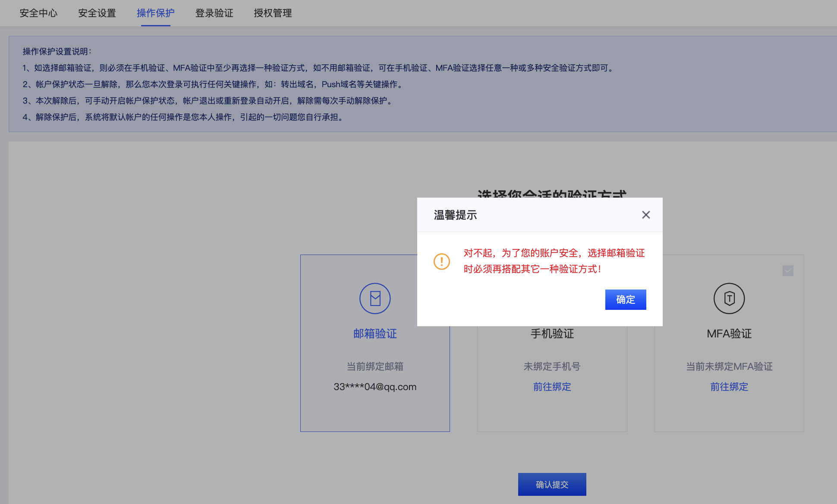Click the red warning message text
The width and height of the screenshot is (837, 504).
coord(554,261)
